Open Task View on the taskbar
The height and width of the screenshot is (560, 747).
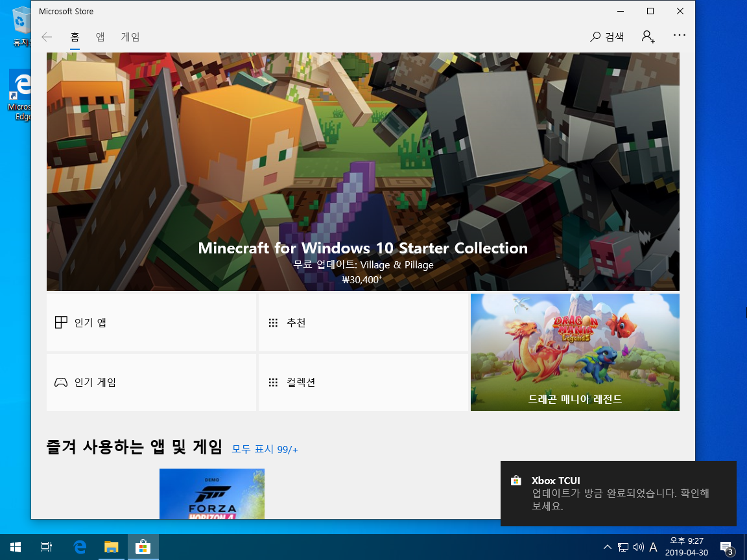46,547
